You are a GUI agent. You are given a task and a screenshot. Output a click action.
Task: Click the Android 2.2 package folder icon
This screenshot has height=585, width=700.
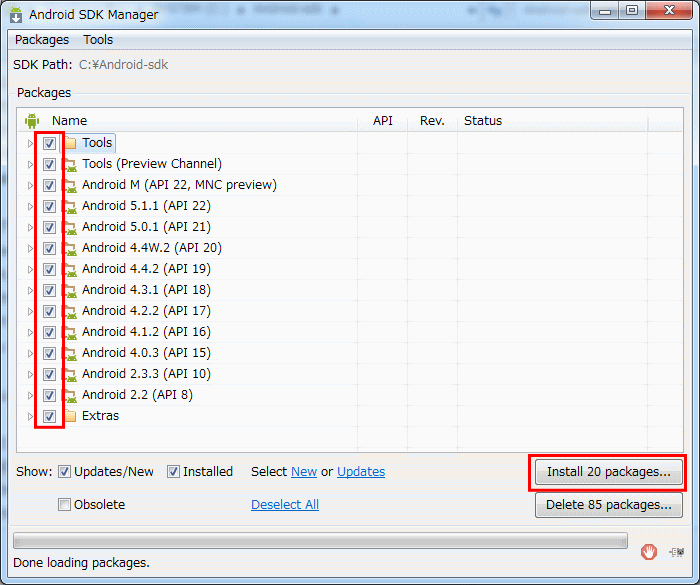click(x=71, y=395)
